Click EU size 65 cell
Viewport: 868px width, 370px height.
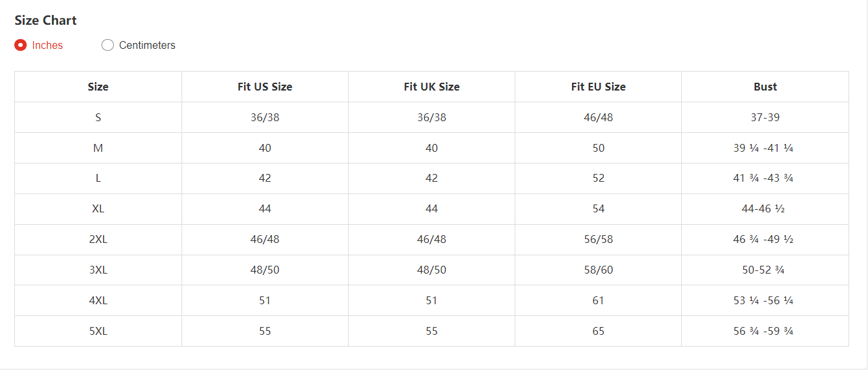click(x=599, y=331)
